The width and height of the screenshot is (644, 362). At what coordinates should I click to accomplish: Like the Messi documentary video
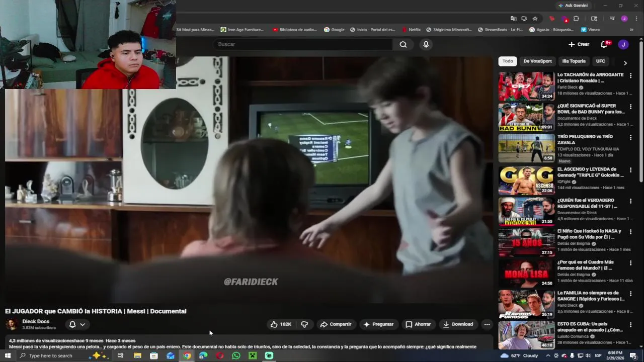coord(281,324)
